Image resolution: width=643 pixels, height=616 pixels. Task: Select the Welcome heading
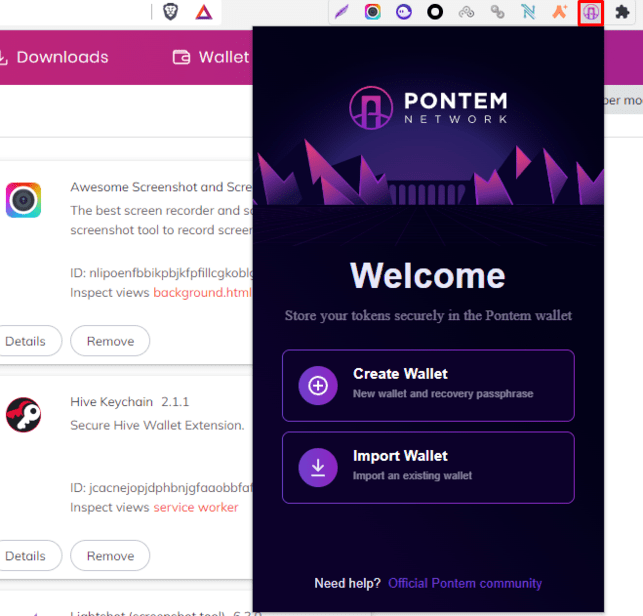tap(427, 276)
